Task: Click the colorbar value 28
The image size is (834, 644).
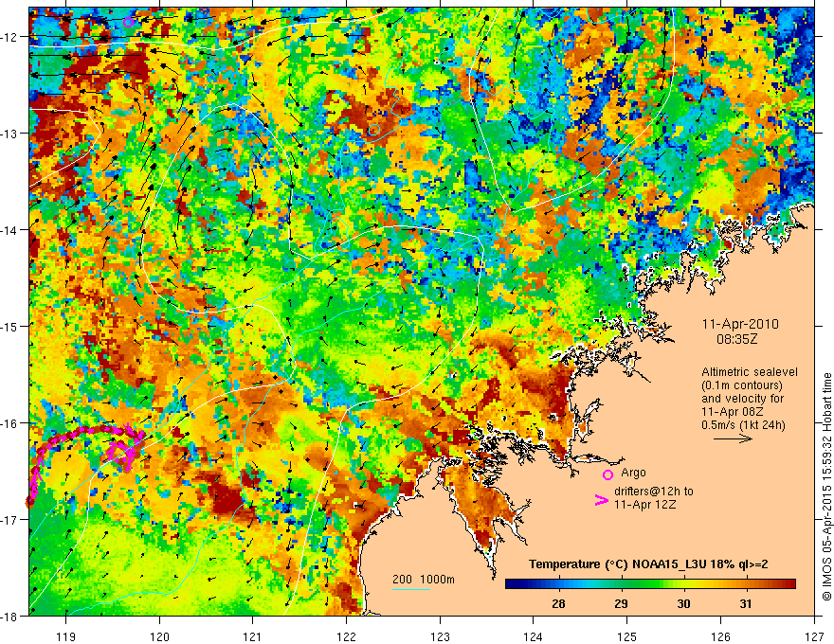Action: [x=558, y=603]
